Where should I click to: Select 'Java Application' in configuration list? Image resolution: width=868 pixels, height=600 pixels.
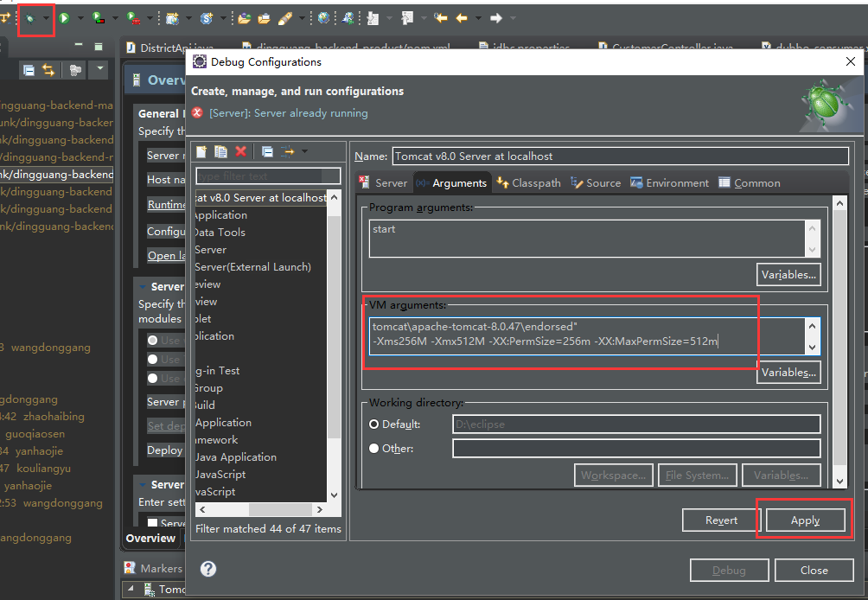point(236,457)
